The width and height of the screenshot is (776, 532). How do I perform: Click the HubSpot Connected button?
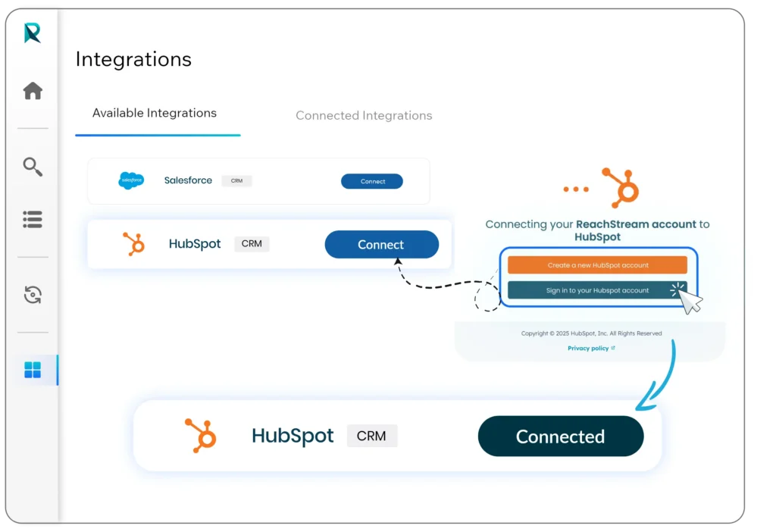click(x=561, y=437)
